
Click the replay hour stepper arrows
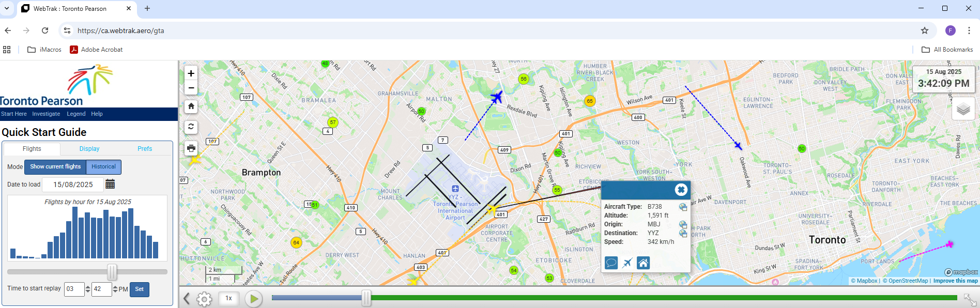(x=88, y=289)
